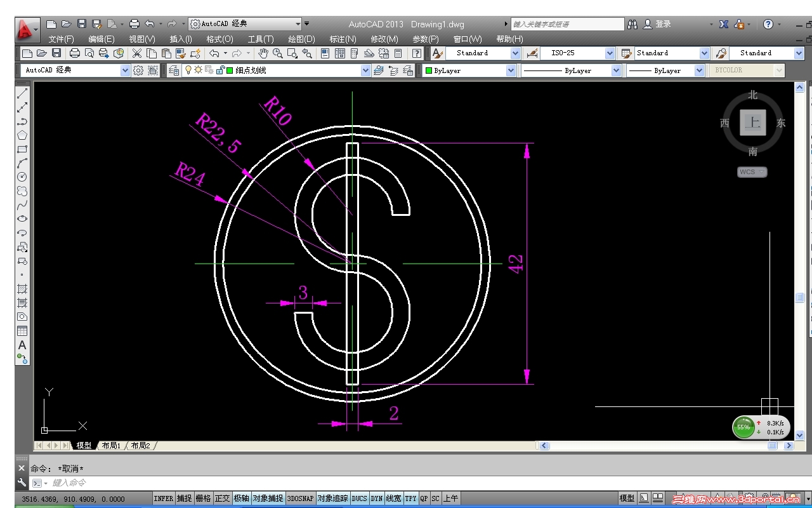Select the Spline draw tool
Image resolution: width=812 pixels, height=508 pixels.
click(22, 204)
